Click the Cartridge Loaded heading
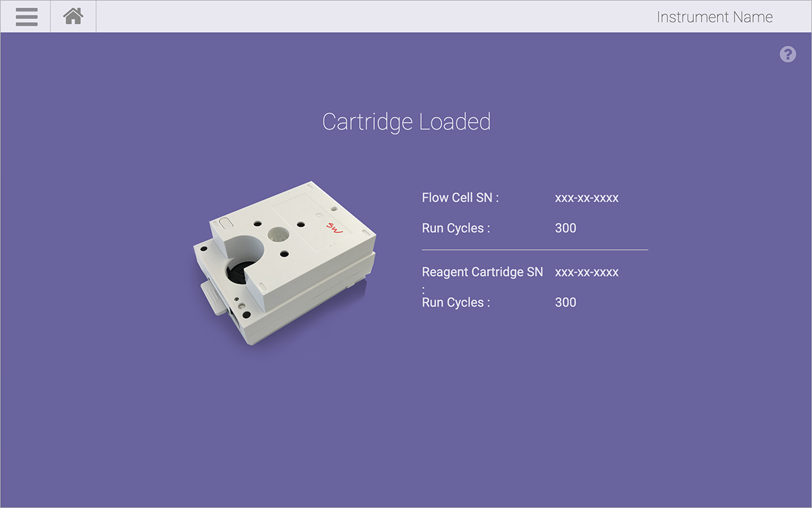 (x=406, y=122)
